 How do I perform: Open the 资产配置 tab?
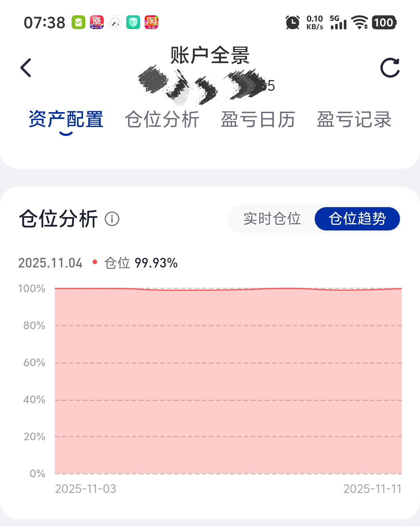[x=66, y=119]
